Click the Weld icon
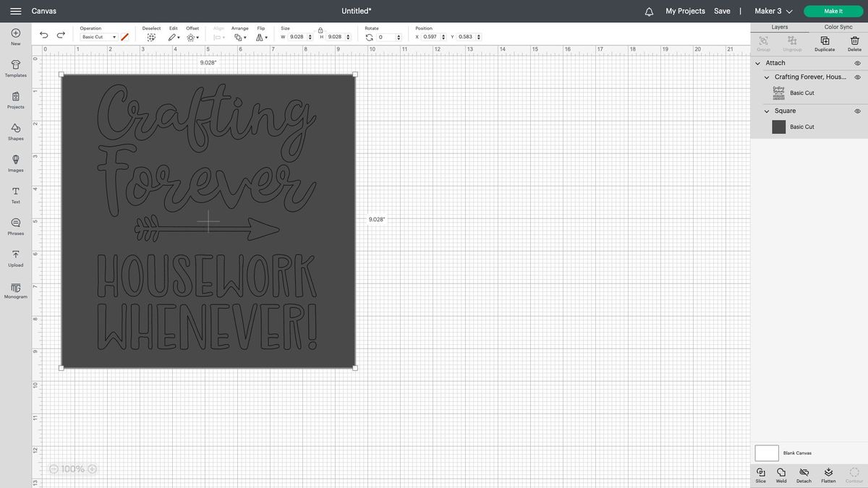 781,474
